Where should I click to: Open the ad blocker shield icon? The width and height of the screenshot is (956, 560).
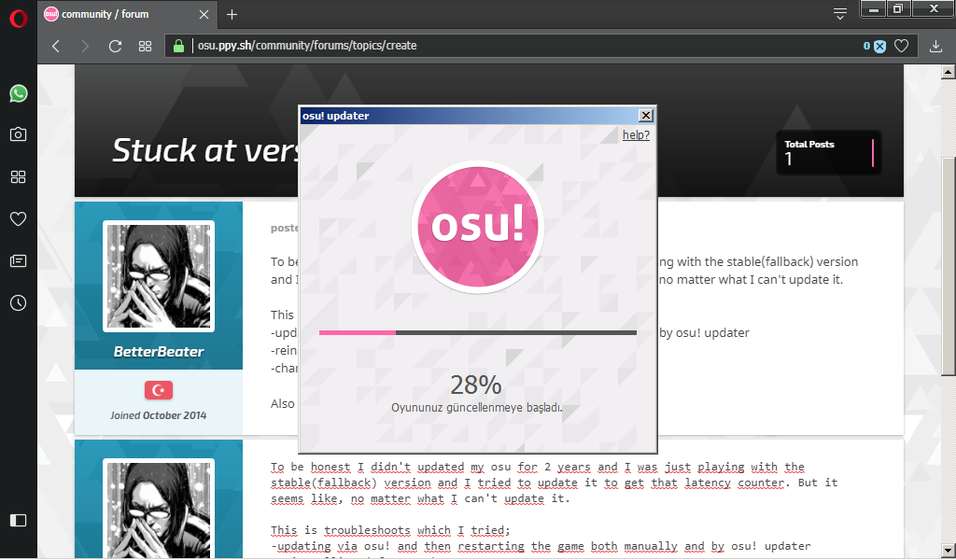879,47
